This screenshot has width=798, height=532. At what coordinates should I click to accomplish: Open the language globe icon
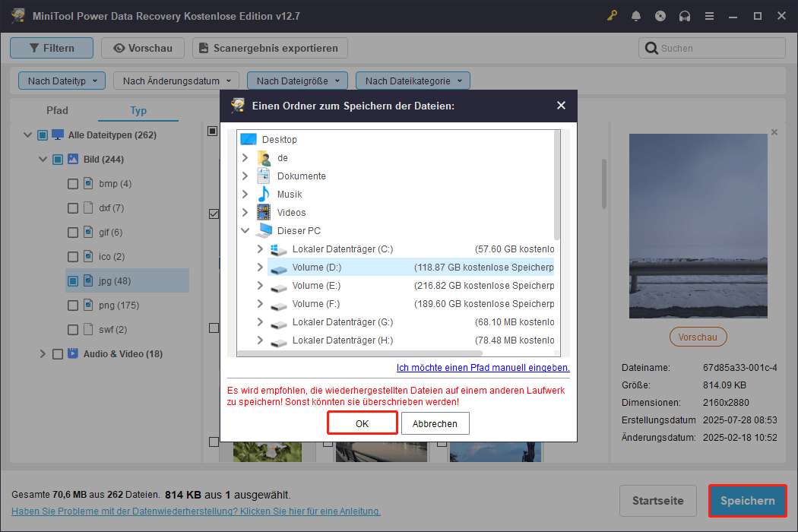[660, 15]
